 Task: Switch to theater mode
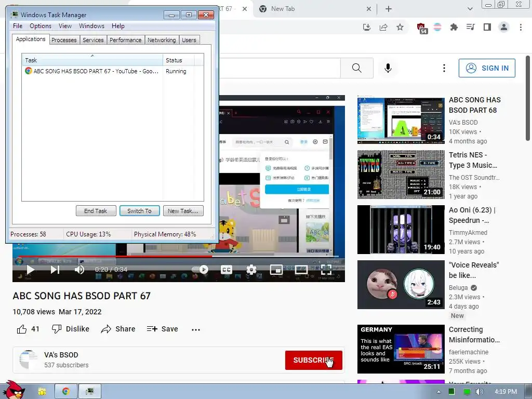pos(301,270)
